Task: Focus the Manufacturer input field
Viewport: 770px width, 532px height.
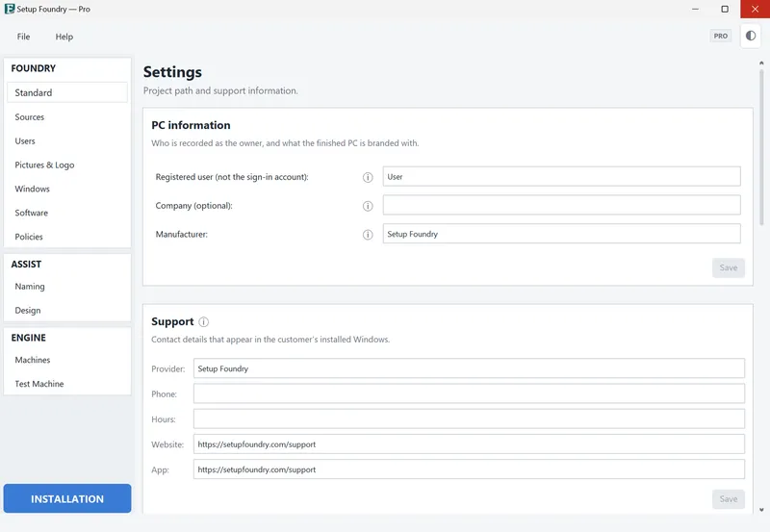Action: tap(561, 234)
